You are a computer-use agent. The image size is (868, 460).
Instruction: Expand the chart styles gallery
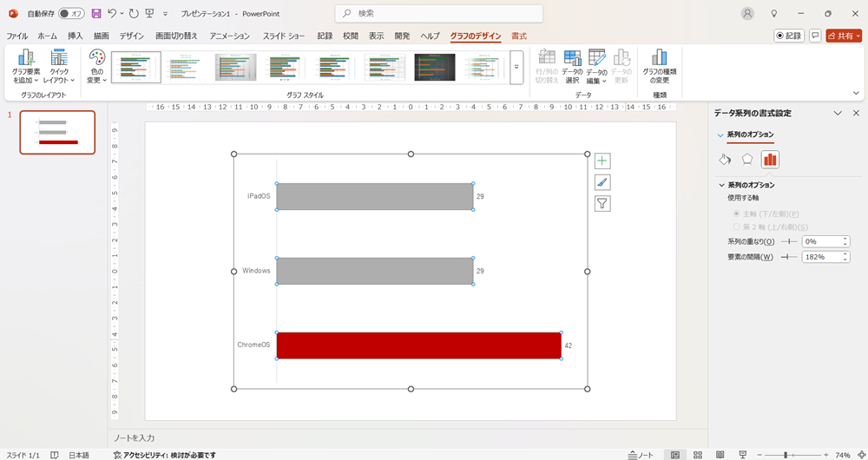[516, 68]
